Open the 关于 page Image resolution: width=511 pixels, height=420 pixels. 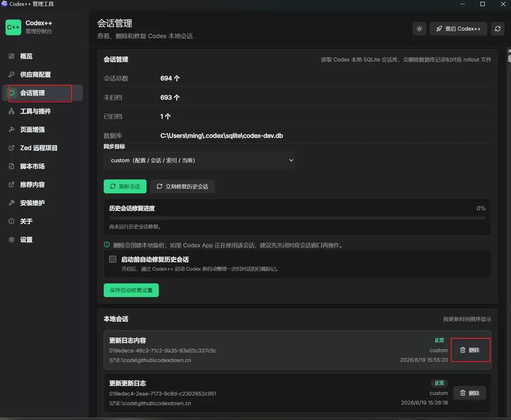pos(43,221)
